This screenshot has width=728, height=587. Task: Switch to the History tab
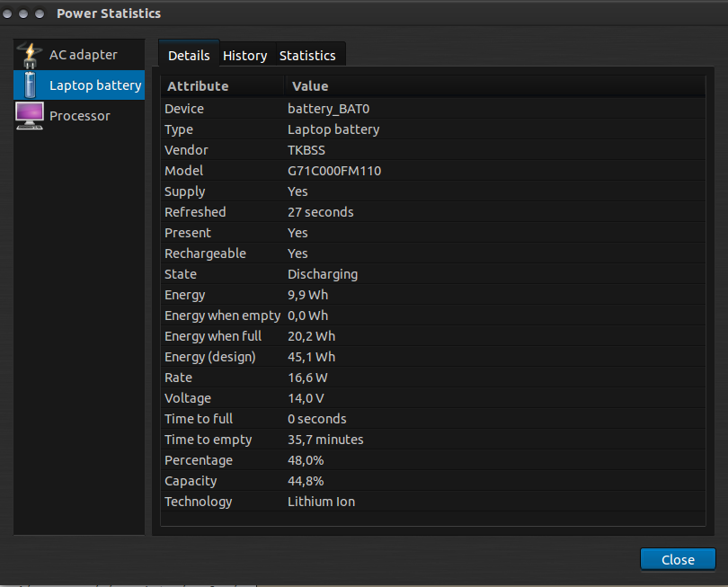tap(244, 55)
